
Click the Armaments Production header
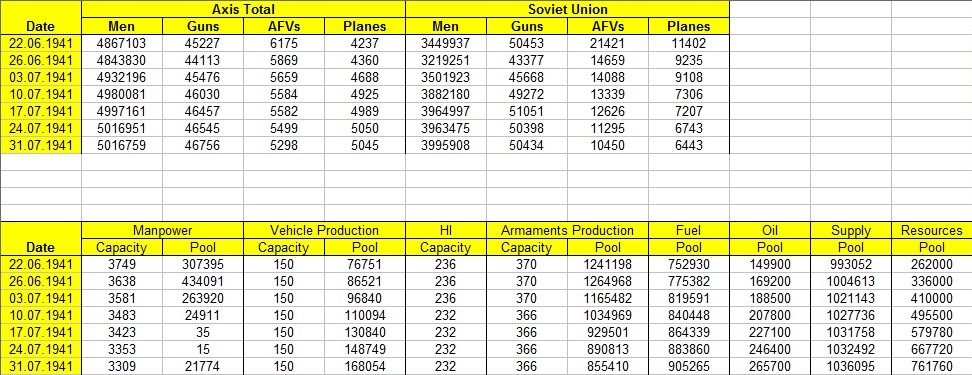(567, 231)
